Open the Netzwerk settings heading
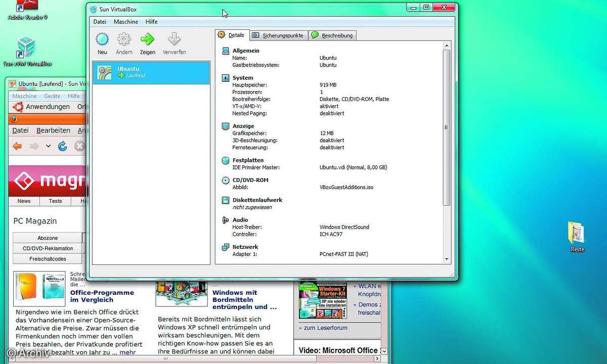 click(245, 247)
